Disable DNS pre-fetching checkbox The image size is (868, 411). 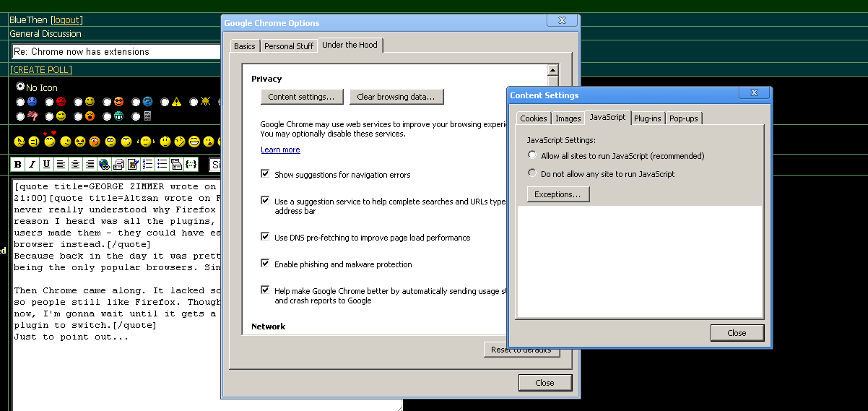click(265, 237)
